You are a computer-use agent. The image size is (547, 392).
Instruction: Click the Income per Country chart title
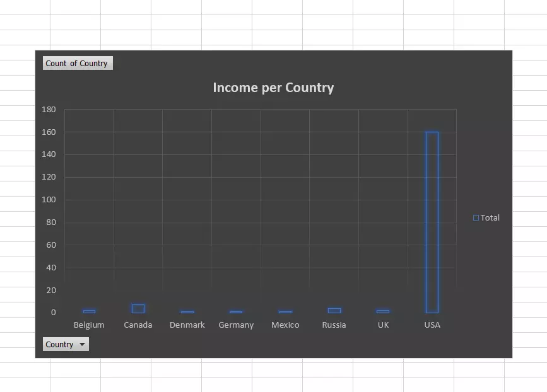273,88
